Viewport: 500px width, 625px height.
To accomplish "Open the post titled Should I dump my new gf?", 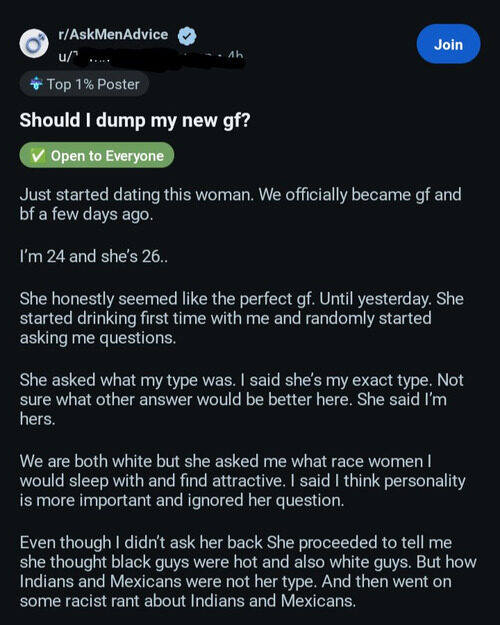I will tap(135, 120).
